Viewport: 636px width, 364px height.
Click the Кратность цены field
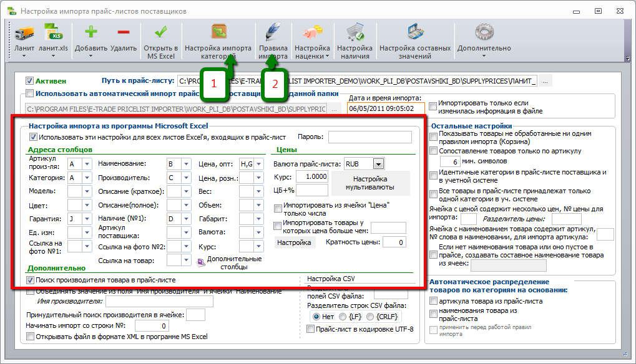(x=394, y=242)
